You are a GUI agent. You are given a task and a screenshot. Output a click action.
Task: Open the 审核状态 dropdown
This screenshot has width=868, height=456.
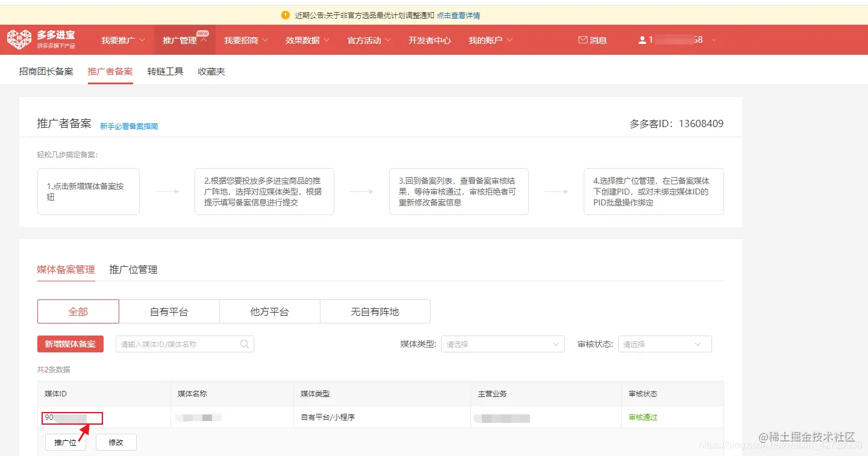pyautogui.click(x=665, y=344)
